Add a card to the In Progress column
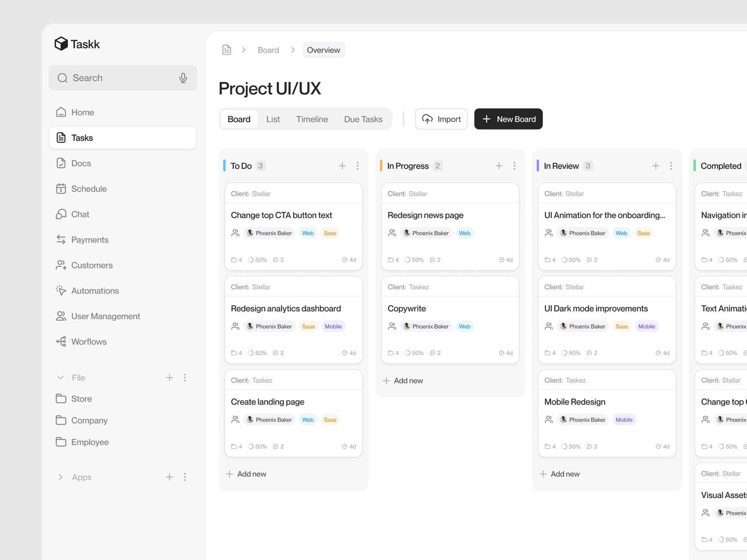Viewport: 747px width, 560px height. tap(499, 166)
